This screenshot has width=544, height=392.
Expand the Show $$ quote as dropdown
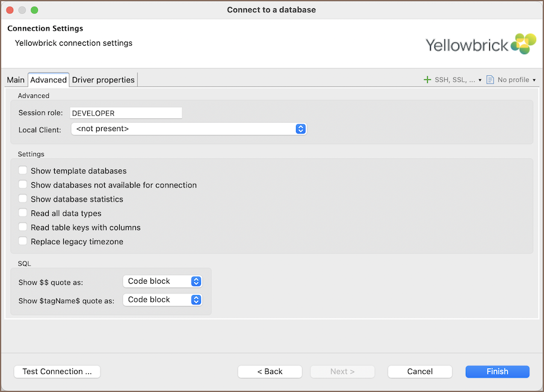click(162, 281)
